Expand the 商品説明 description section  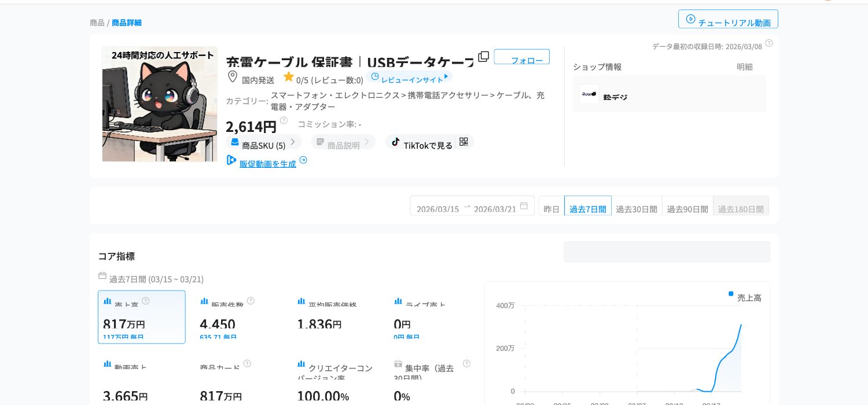tap(344, 142)
